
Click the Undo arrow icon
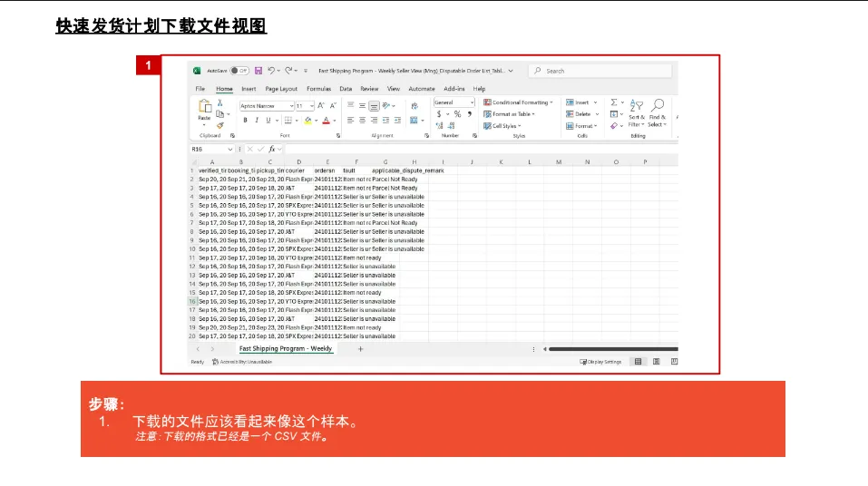tap(271, 71)
